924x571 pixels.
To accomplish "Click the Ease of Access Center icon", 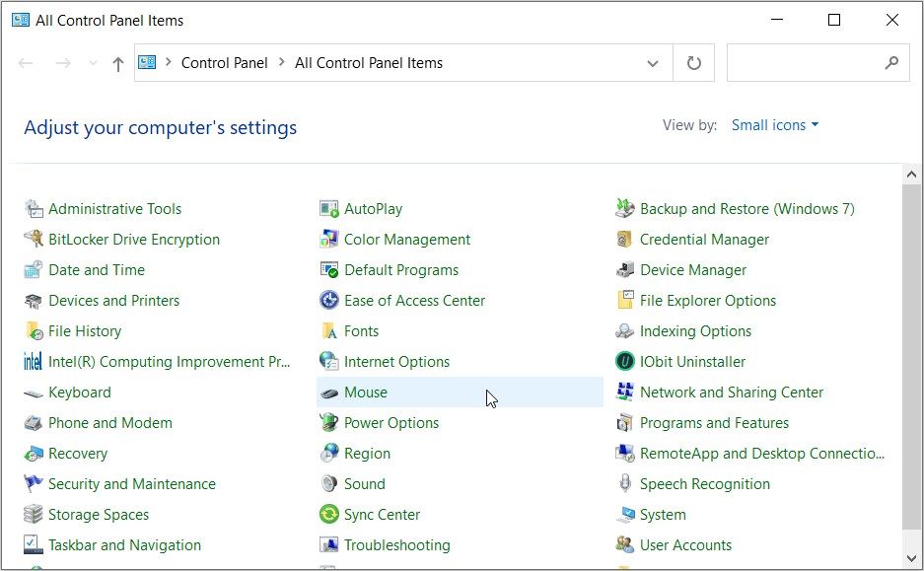I will (329, 301).
